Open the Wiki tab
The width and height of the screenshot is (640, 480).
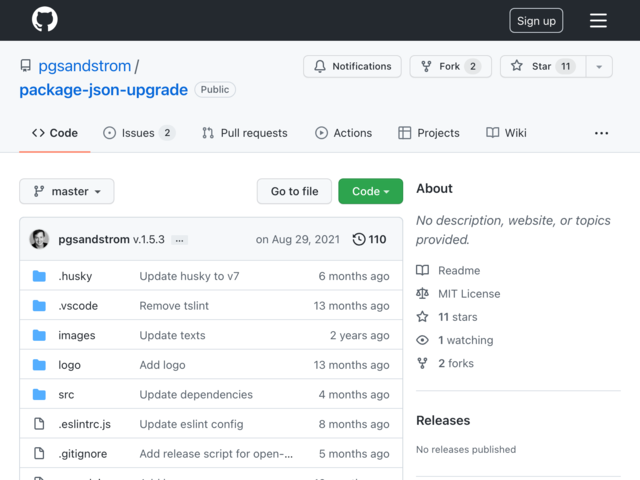tap(506, 133)
